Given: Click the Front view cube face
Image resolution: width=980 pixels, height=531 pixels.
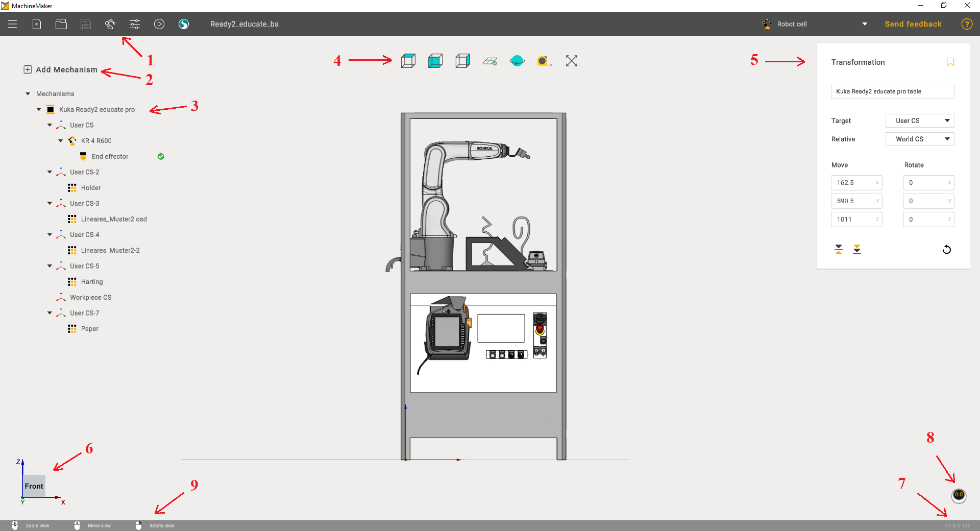Looking at the screenshot, I should coord(34,486).
